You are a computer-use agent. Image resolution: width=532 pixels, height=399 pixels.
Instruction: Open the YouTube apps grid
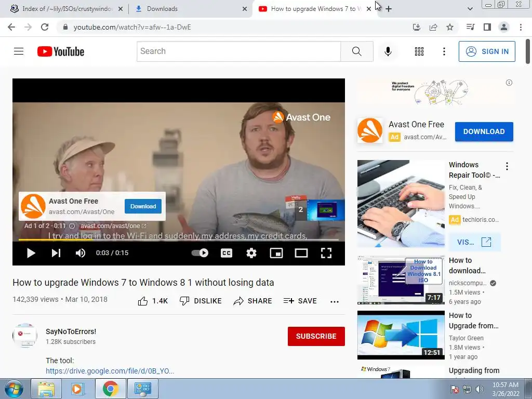(x=419, y=51)
